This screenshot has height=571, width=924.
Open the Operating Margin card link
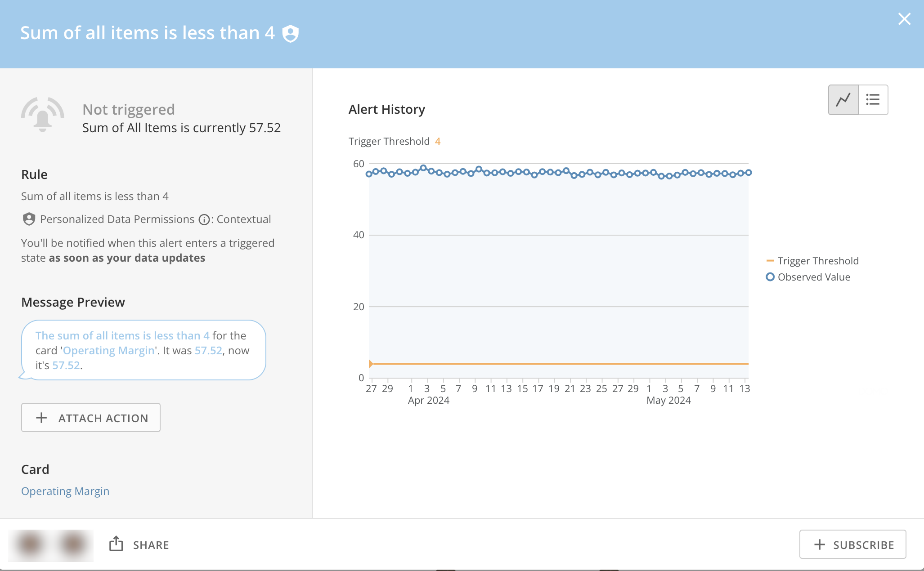65,491
